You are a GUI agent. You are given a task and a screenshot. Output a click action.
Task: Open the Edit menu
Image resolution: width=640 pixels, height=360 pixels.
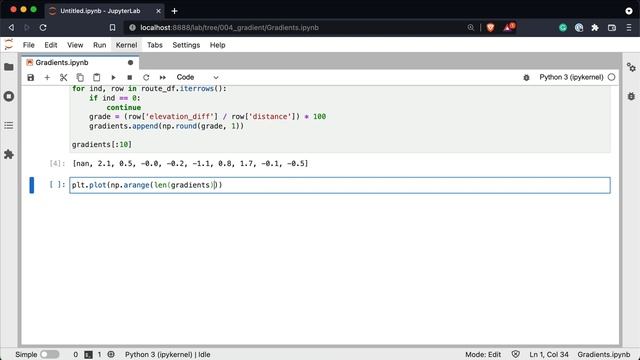point(51,45)
